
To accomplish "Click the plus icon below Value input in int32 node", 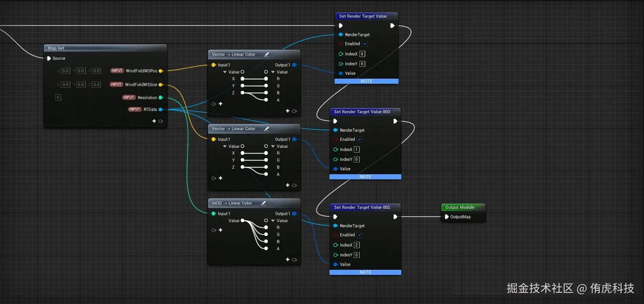I will (x=220, y=230).
